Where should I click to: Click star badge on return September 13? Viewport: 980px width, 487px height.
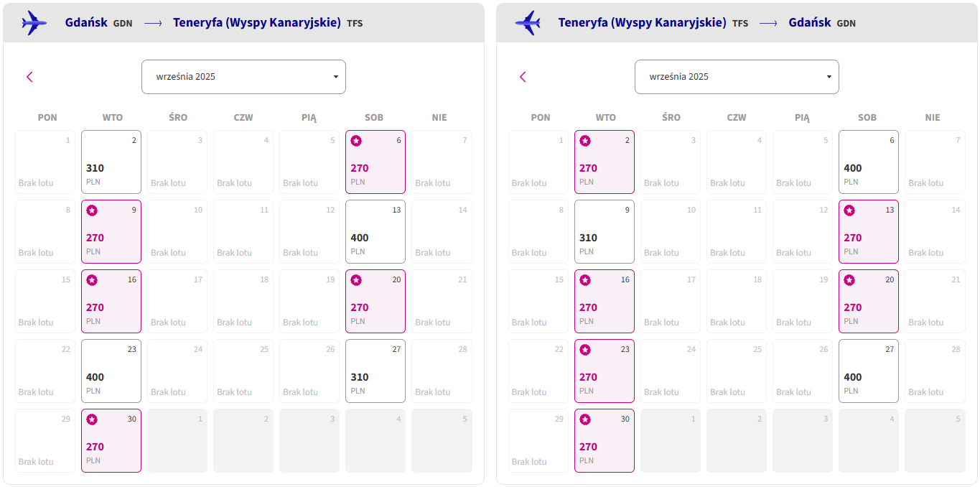click(x=849, y=210)
